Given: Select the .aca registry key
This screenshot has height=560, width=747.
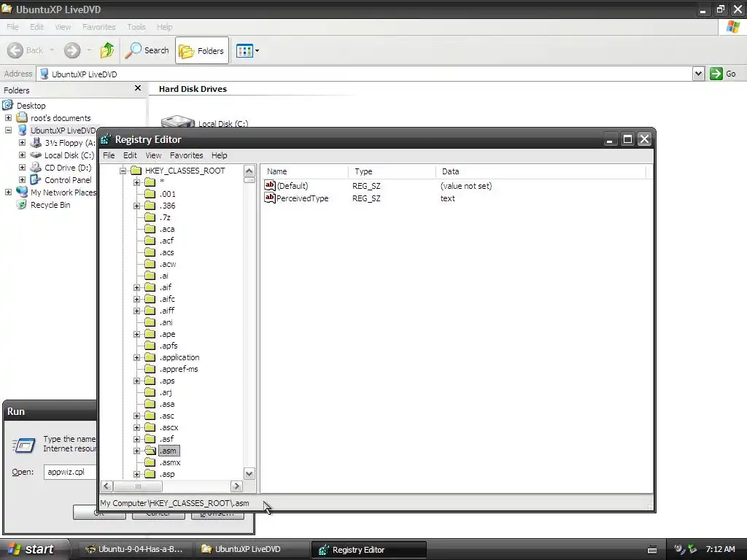Looking at the screenshot, I should (x=167, y=229).
